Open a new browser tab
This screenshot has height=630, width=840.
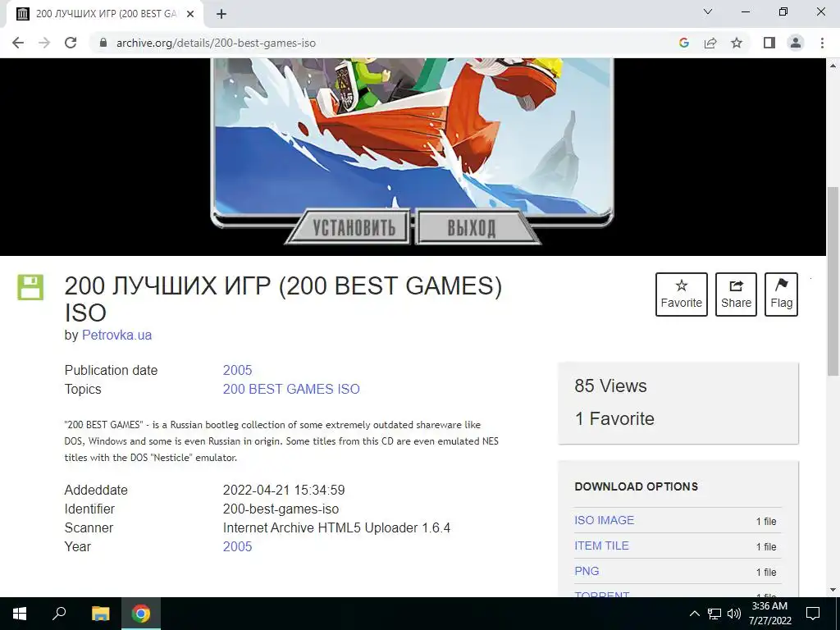click(x=221, y=14)
